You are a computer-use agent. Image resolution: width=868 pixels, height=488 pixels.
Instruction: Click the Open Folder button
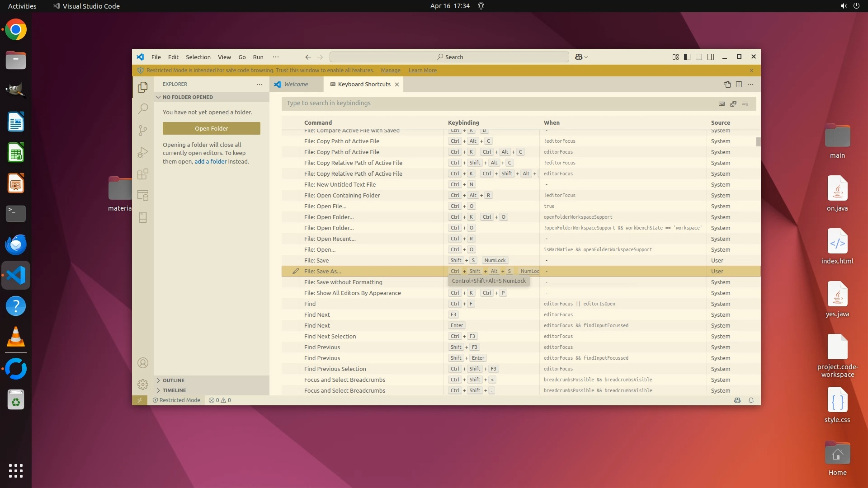pos(211,128)
